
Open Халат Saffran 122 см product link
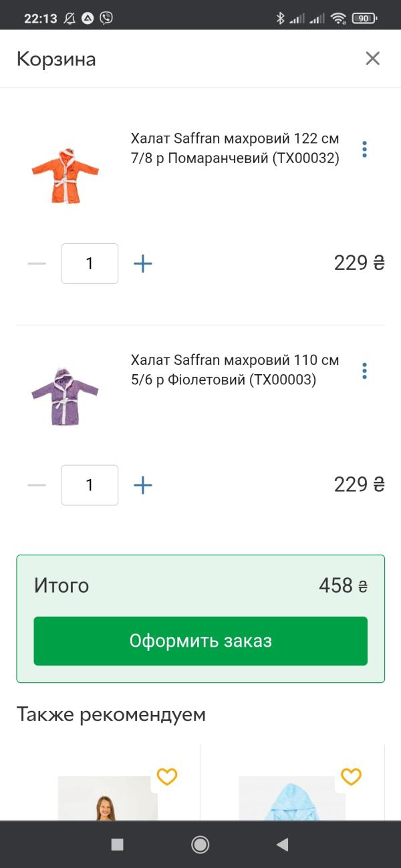pyautogui.click(x=235, y=148)
